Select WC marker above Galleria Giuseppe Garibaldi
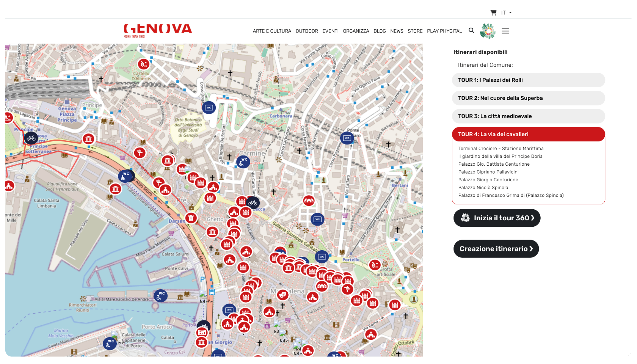The image size is (637, 364). pos(318,219)
